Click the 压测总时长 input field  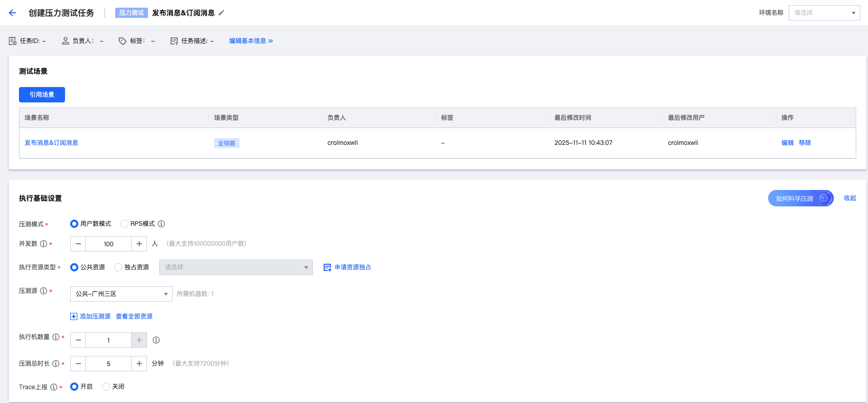pos(109,364)
